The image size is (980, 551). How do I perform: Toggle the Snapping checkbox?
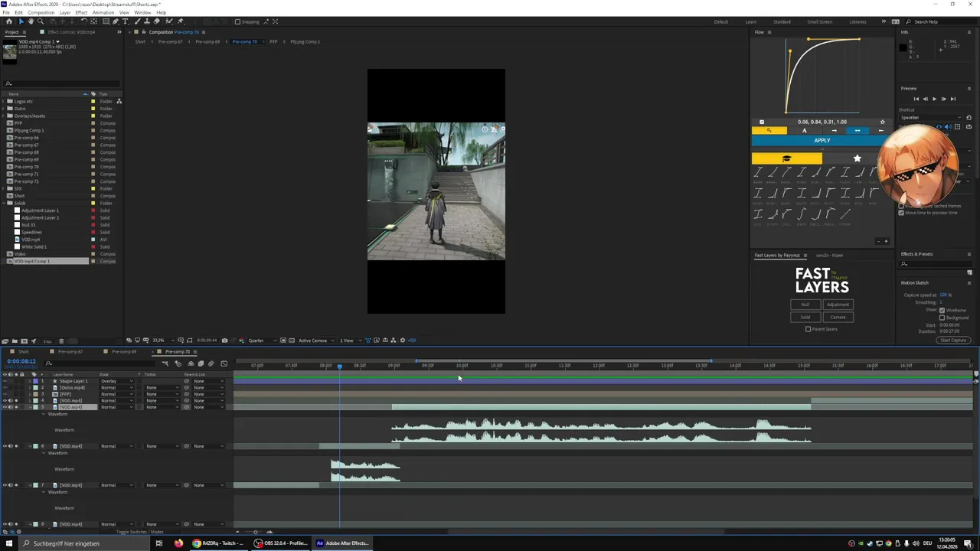[237, 21]
